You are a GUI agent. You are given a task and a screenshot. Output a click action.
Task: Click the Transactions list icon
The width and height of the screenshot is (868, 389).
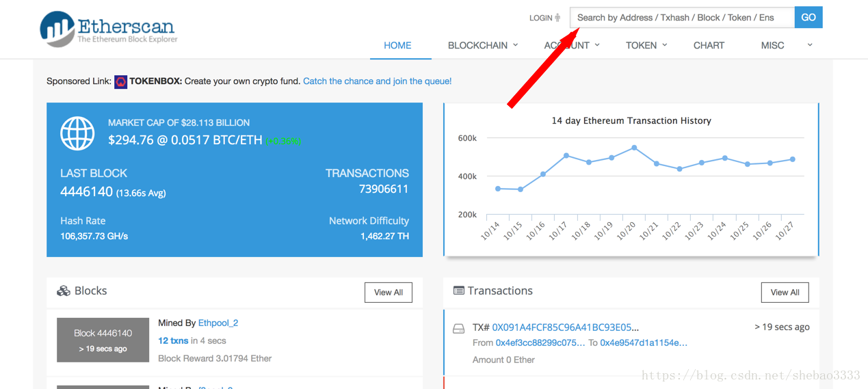pos(459,291)
